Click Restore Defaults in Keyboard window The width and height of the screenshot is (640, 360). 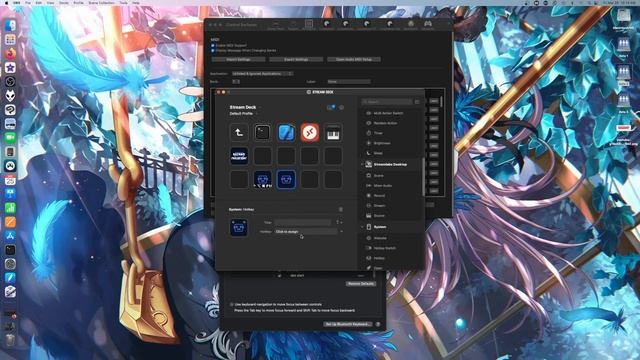(x=361, y=284)
